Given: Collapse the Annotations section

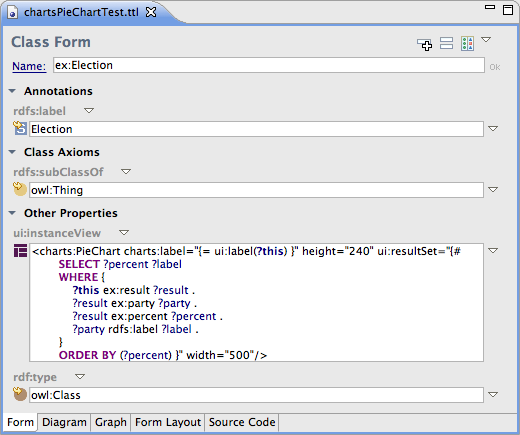Looking at the screenshot, I should click(x=12, y=91).
